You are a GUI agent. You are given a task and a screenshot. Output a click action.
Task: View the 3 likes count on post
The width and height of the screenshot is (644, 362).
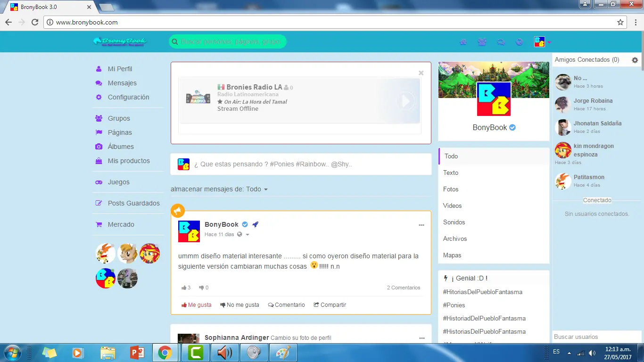(x=186, y=288)
